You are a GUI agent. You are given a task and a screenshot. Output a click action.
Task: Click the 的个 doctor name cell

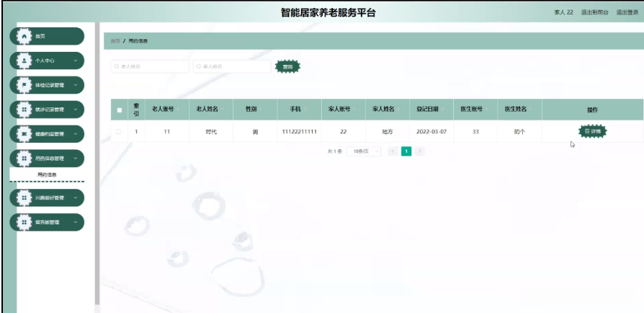pos(519,132)
